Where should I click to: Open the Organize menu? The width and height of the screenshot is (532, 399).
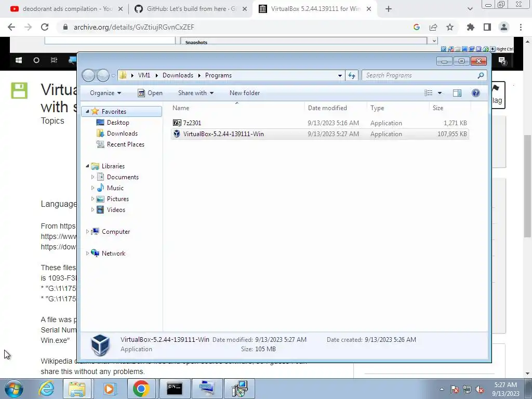tap(105, 93)
